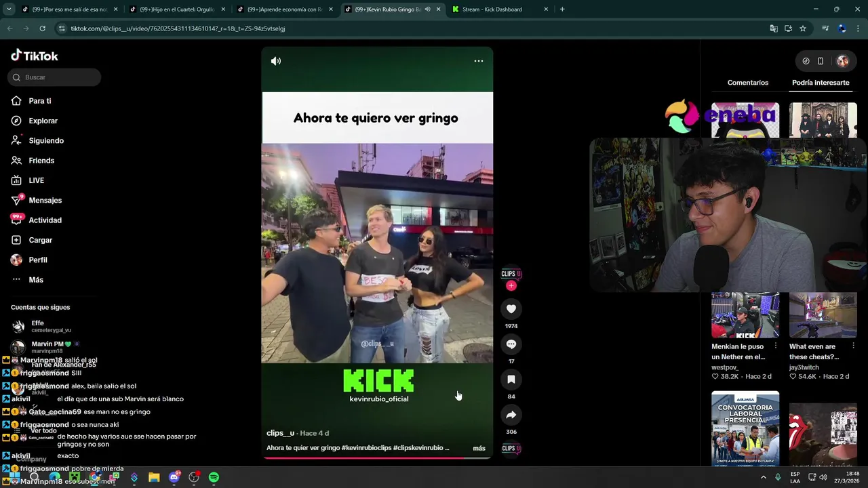Open the comments bubble showing 17
The height and width of the screenshot is (488, 868).
pos(511,344)
